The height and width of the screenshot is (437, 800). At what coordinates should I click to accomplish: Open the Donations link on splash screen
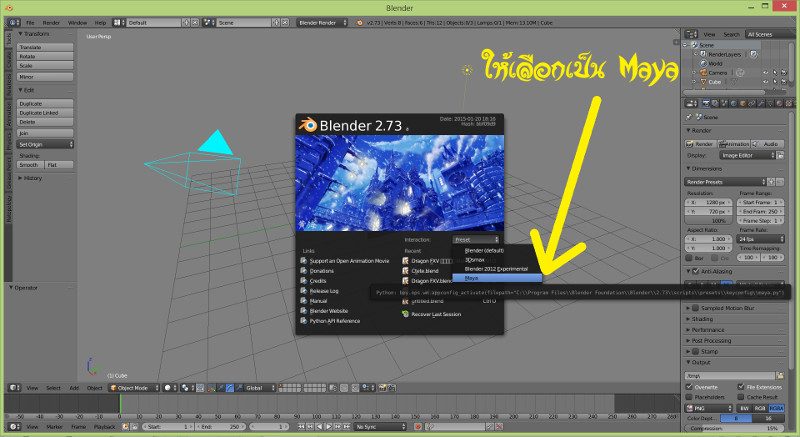(x=321, y=271)
